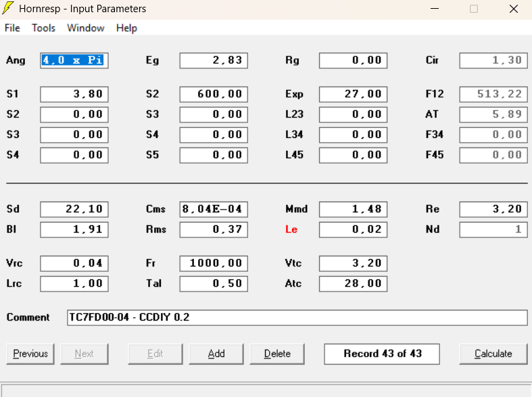
Task: Select the S1 field with 3,80
Action: (x=74, y=94)
